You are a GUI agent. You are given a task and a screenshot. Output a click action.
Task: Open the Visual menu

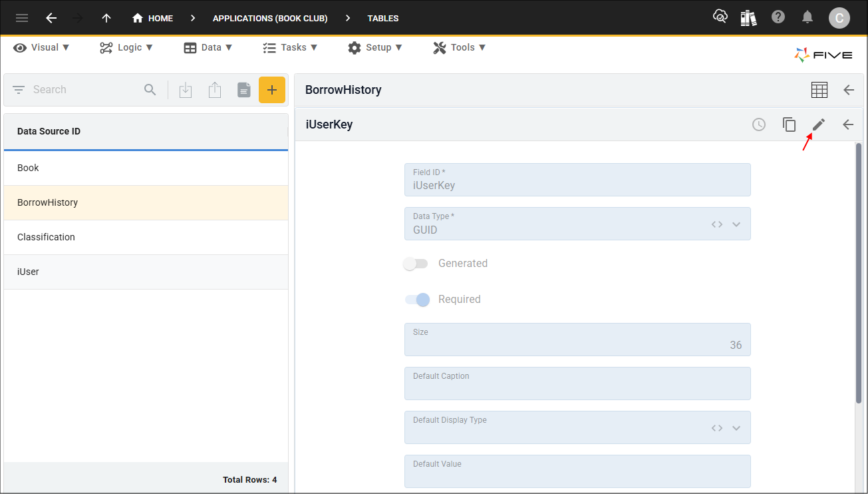click(x=41, y=47)
